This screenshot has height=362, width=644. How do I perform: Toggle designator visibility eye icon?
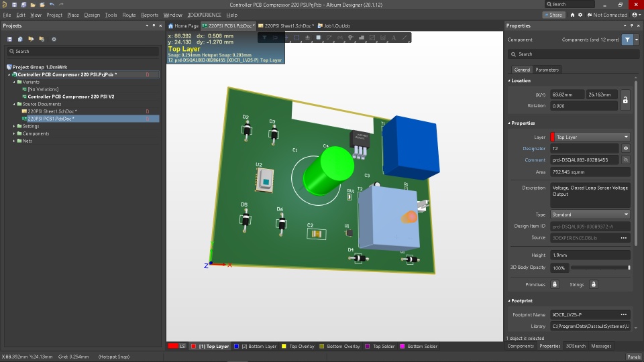[625, 149]
